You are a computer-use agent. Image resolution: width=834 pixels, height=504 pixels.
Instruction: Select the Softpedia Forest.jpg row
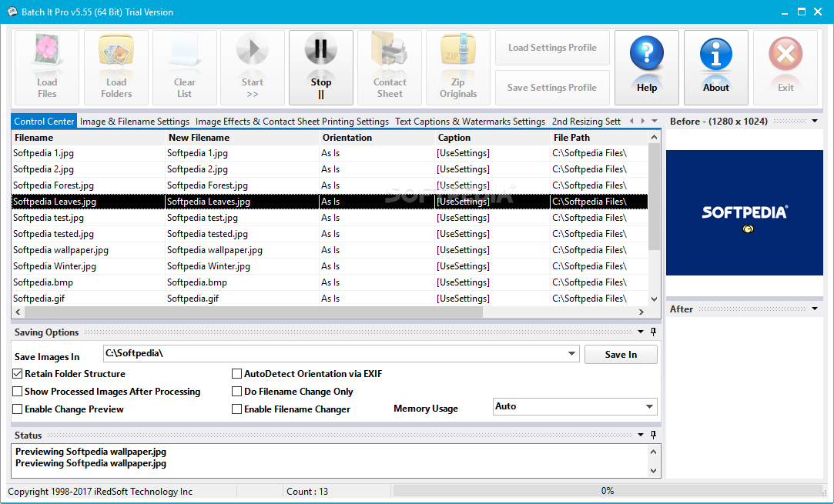coord(330,185)
